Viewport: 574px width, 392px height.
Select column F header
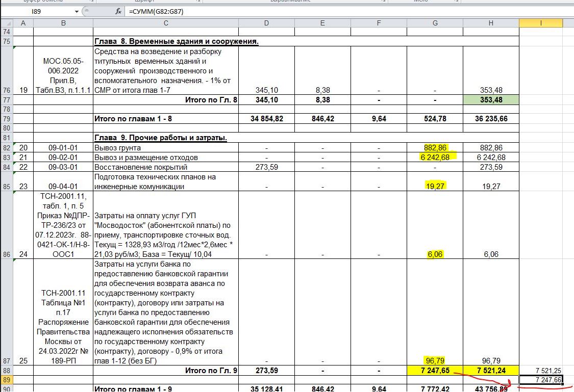(379, 23)
